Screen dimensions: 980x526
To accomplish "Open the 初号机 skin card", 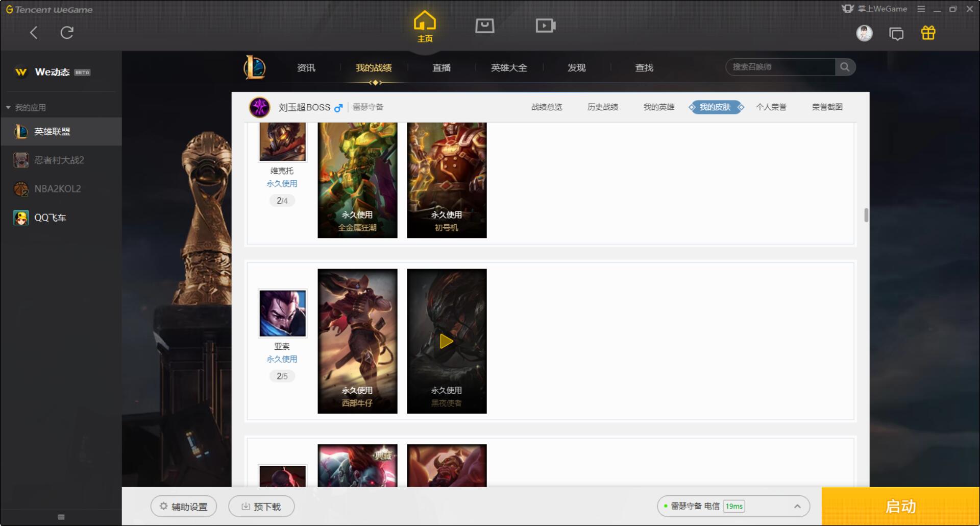I will 447,180.
